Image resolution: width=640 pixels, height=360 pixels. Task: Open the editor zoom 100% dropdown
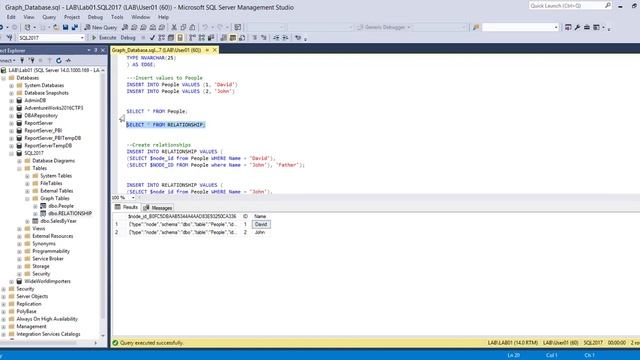pyautogui.click(x=133, y=198)
